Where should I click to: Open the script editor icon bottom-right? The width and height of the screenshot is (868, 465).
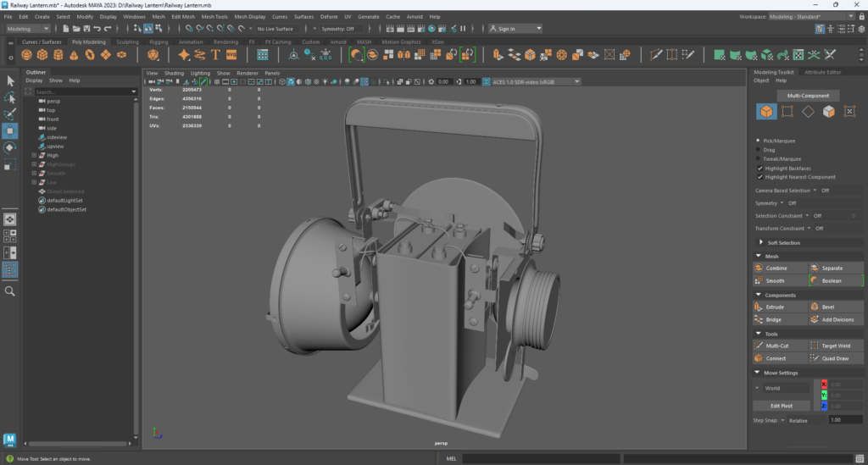(x=860, y=458)
